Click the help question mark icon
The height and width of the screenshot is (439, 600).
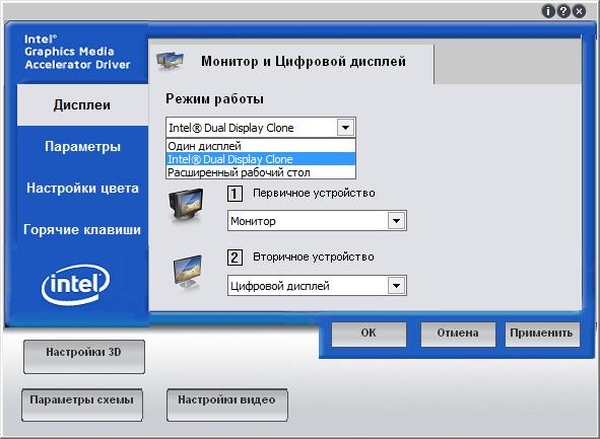point(564,11)
